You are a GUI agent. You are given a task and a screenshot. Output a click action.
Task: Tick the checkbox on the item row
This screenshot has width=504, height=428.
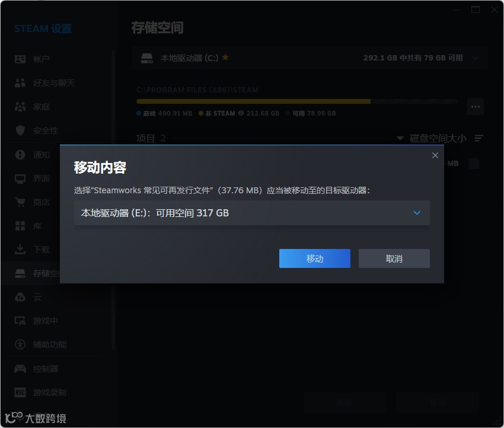coord(474,164)
